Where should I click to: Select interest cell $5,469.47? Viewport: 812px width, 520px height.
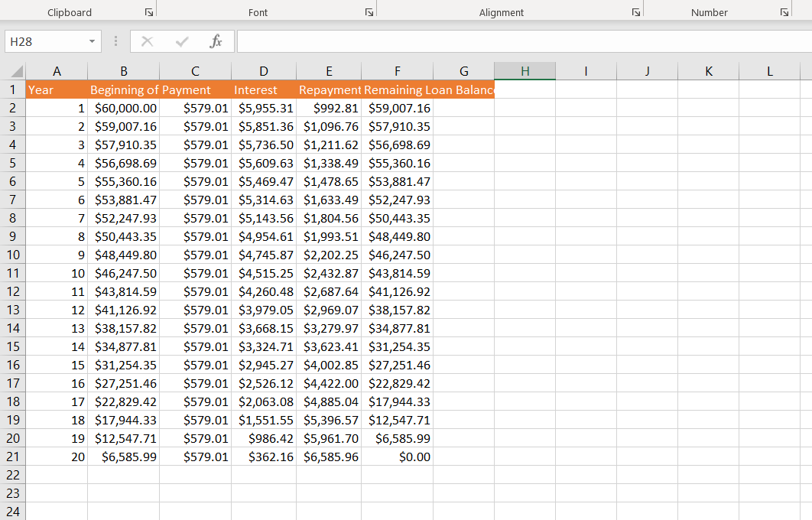tap(264, 182)
